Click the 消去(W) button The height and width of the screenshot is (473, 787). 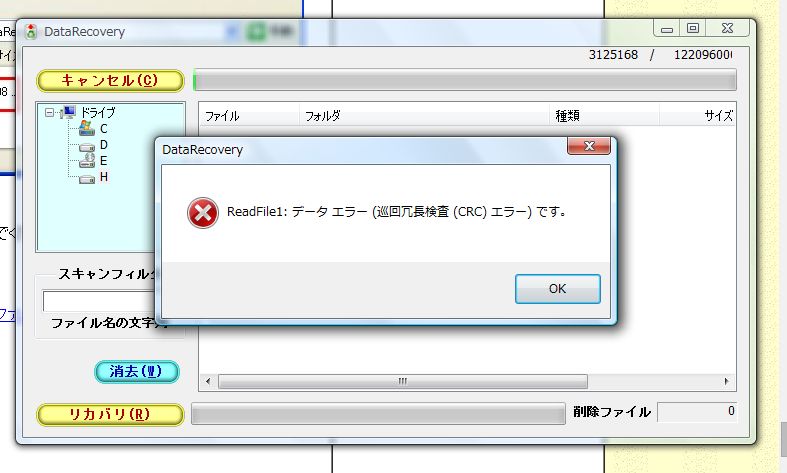coord(137,372)
